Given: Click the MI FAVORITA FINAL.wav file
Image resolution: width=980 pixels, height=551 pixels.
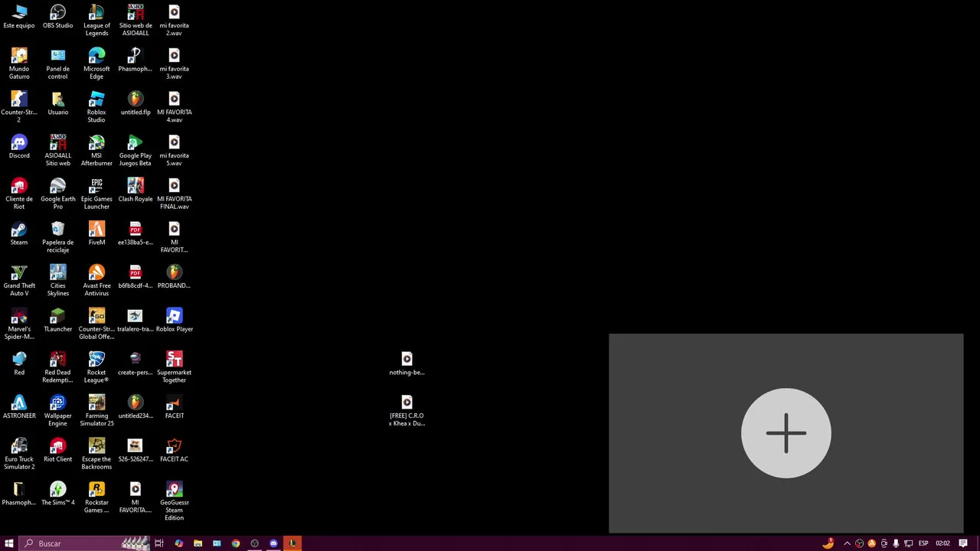Looking at the screenshot, I should pos(174,194).
